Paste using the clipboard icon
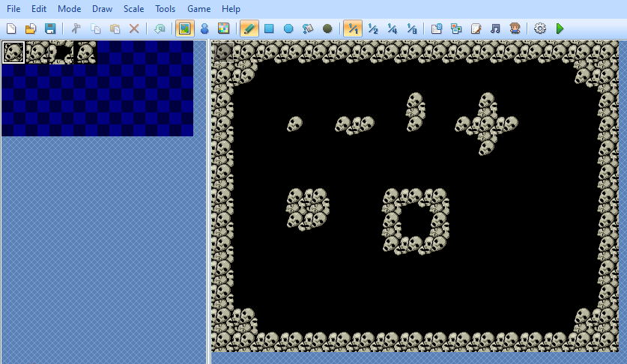The height and width of the screenshot is (364, 627). 115,28
